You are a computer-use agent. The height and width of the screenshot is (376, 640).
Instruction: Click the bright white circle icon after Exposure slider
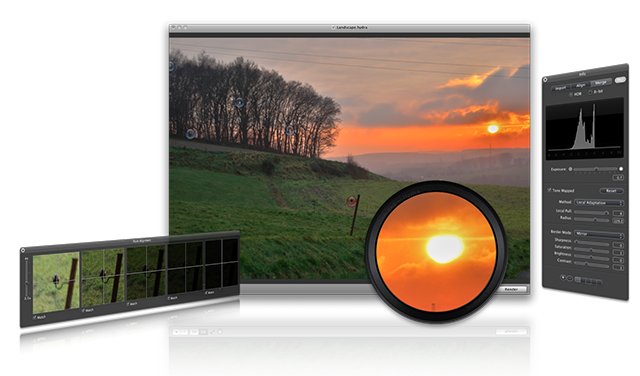pyautogui.click(x=621, y=169)
